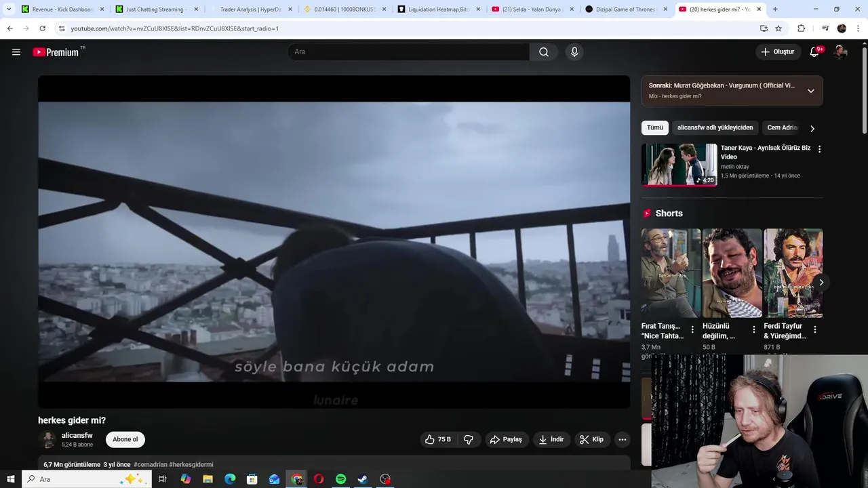868x488 pixels.
Task: Open Hüzünlü değilim Shorts thumbnail
Action: point(732,273)
